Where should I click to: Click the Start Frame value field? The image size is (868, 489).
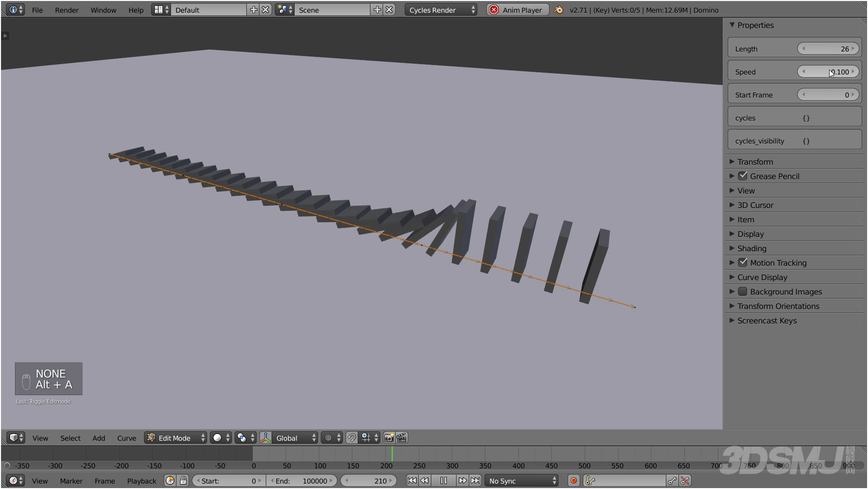point(828,95)
